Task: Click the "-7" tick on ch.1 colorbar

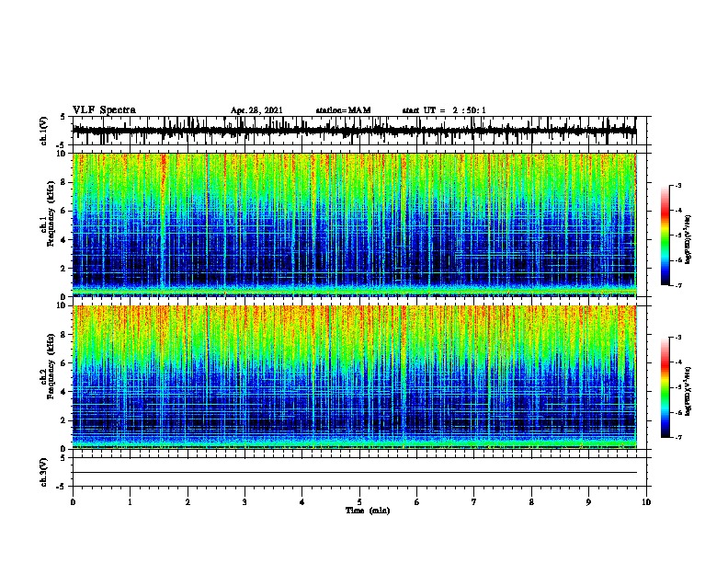Action: tap(678, 285)
